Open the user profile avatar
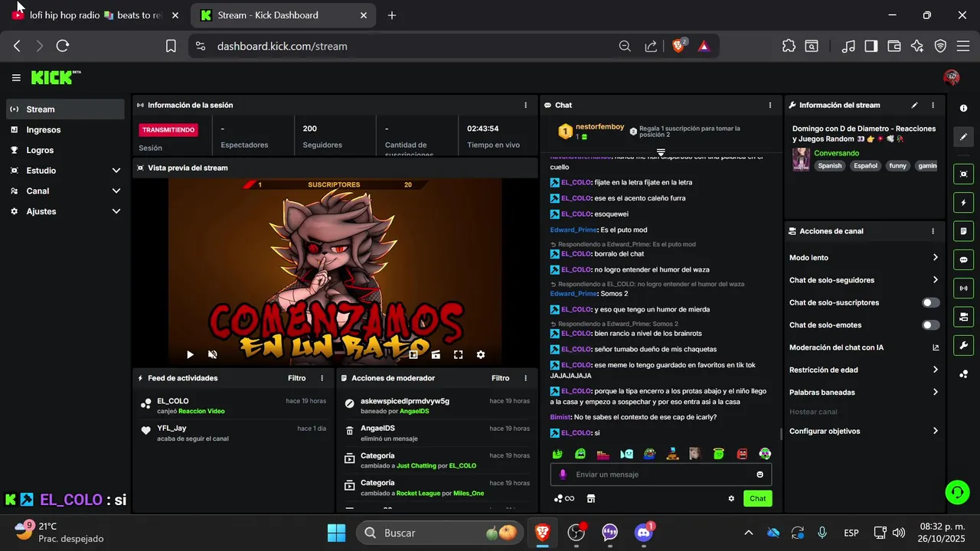 click(x=952, y=77)
